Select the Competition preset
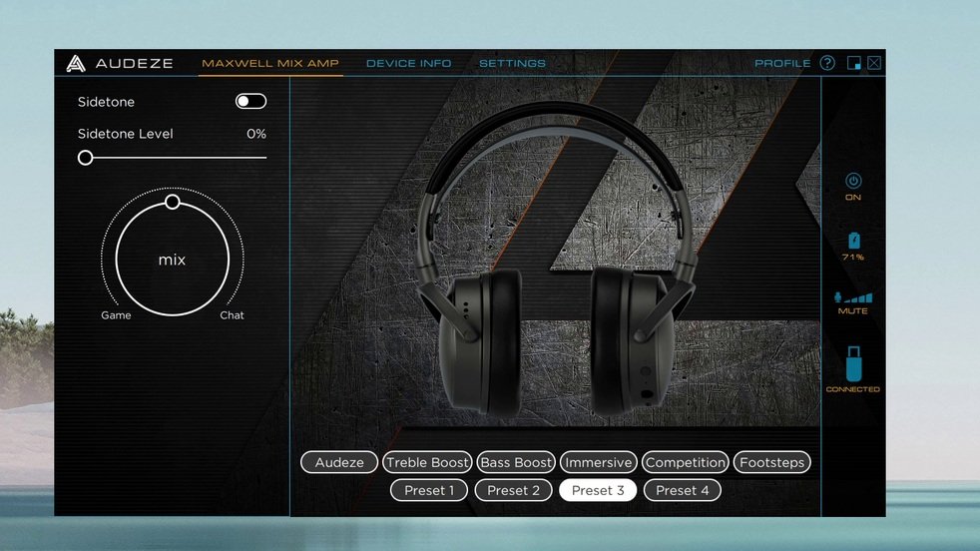This screenshot has height=551, width=980. 686,462
